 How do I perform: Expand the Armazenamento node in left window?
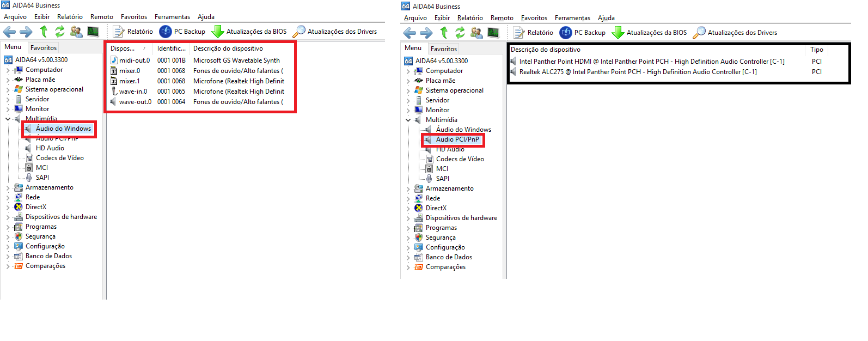[8, 187]
